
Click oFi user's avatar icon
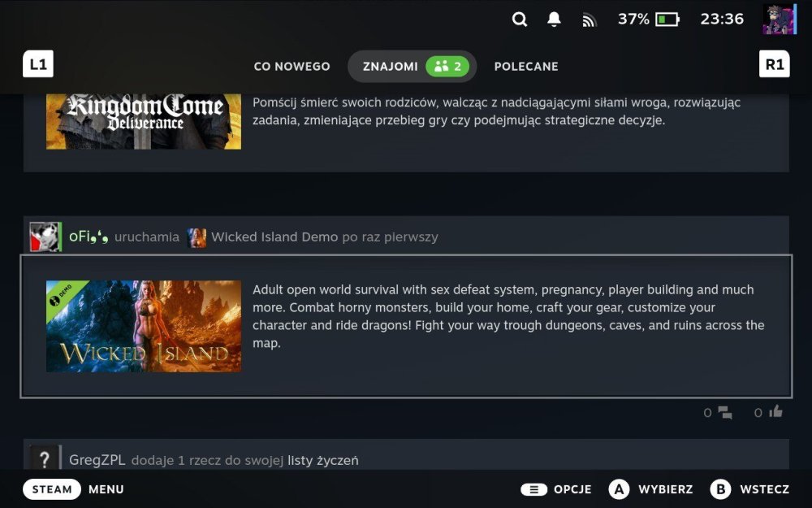point(45,237)
